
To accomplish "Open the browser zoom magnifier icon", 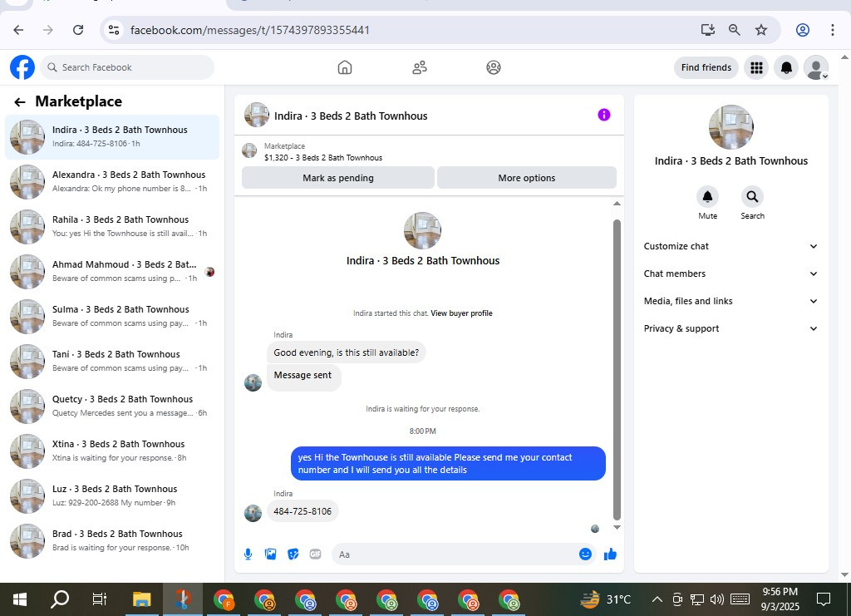I will [735, 30].
